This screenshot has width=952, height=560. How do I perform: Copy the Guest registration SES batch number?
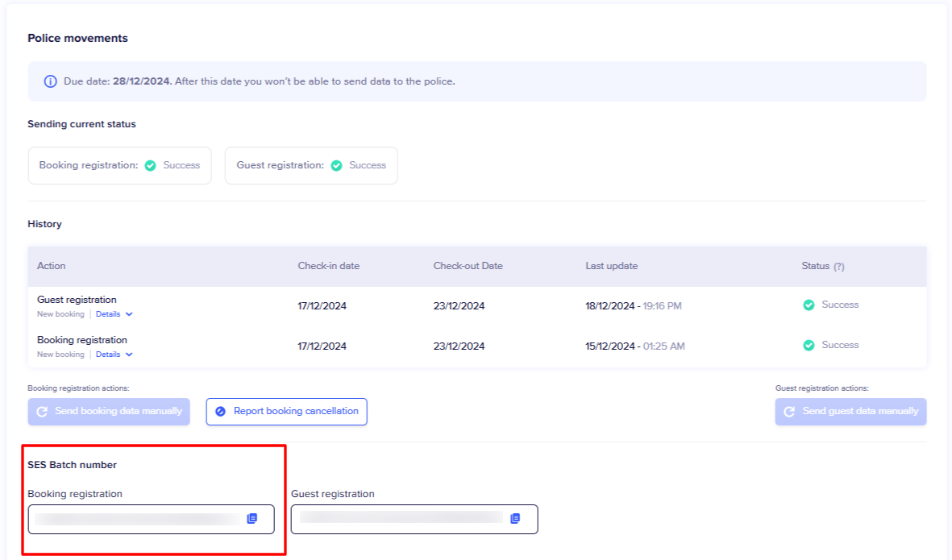pyautogui.click(x=515, y=518)
